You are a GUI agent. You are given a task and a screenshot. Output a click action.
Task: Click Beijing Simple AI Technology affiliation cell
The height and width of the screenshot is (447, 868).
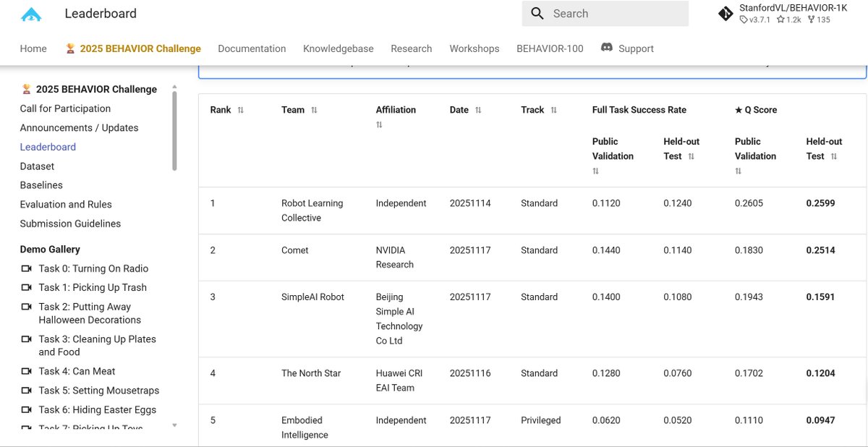coord(399,319)
